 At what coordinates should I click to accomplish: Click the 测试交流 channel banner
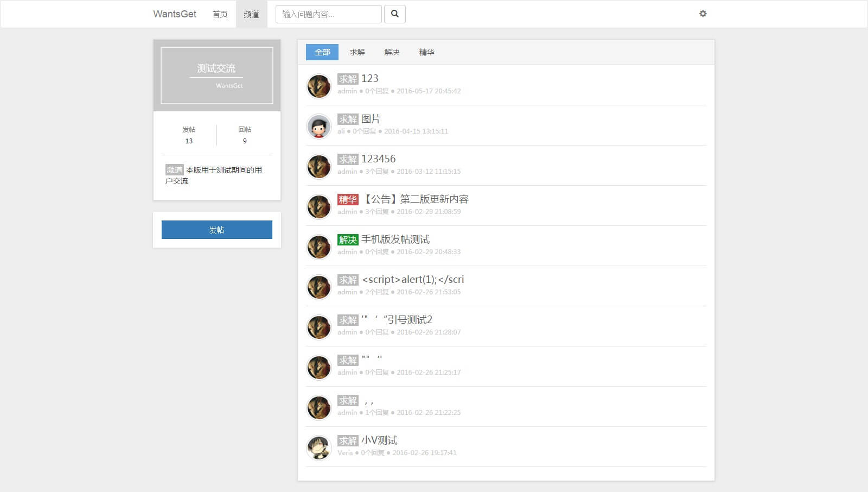point(216,75)
